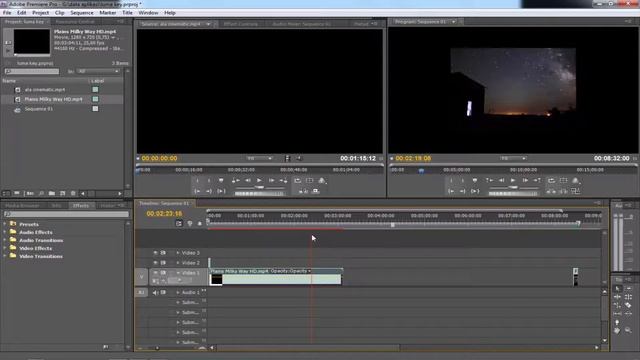Switch Project panel to list view
This screenshot has height=360, width=640.
7,193
